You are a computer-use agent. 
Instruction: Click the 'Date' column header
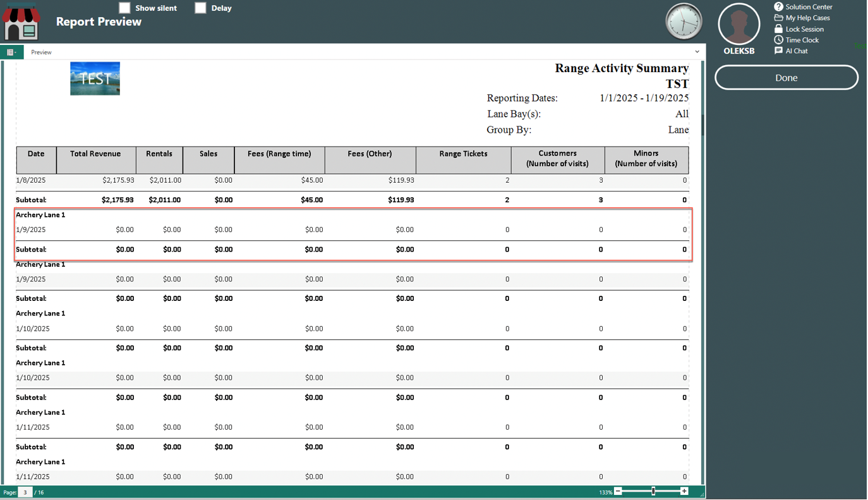coord(36,160)
